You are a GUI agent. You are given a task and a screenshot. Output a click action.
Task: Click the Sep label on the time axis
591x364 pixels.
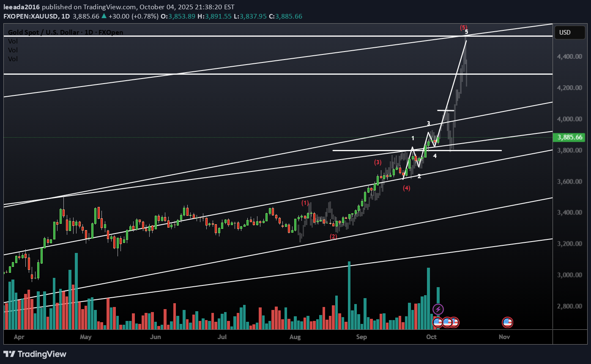tap(361, 337)
